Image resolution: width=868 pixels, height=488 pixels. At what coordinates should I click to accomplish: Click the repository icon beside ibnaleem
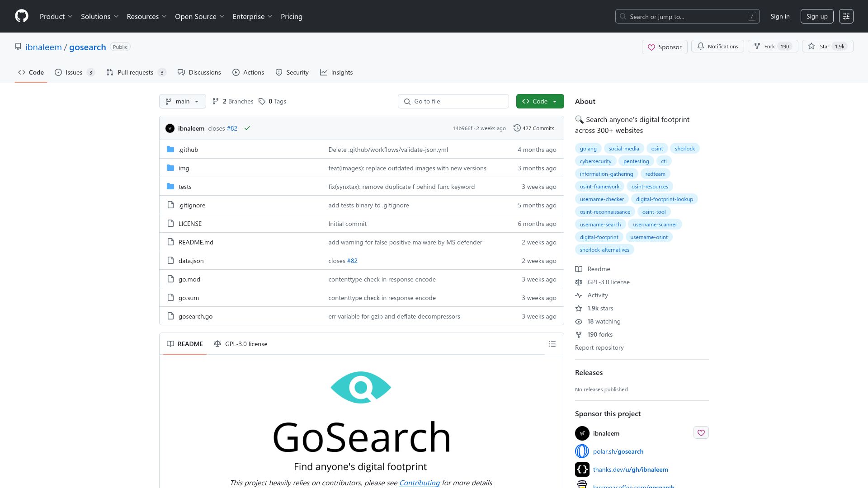[18, 47]
